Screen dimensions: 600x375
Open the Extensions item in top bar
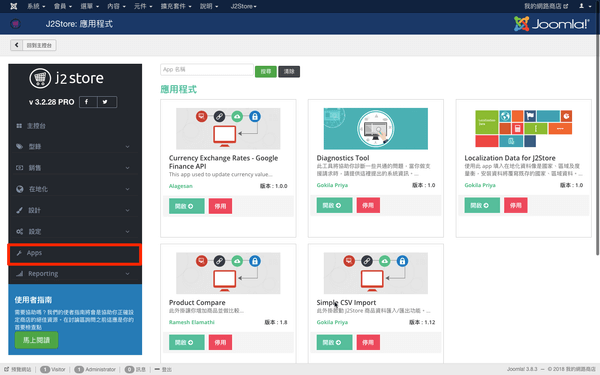click(x=176, y=6)
